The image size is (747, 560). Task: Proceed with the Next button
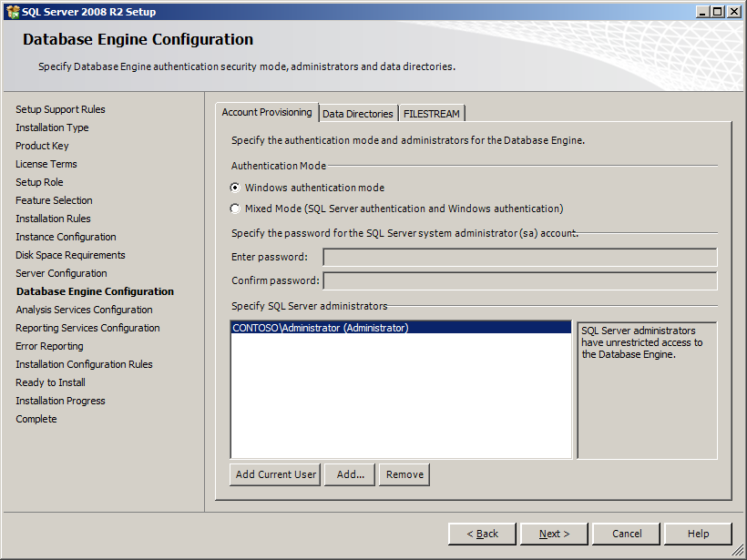coord(554,534)
